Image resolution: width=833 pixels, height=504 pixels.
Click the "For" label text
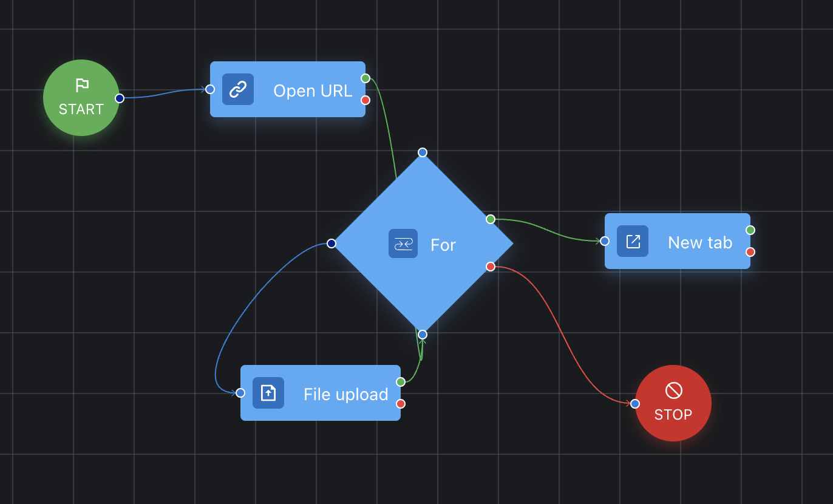[443, 245]
